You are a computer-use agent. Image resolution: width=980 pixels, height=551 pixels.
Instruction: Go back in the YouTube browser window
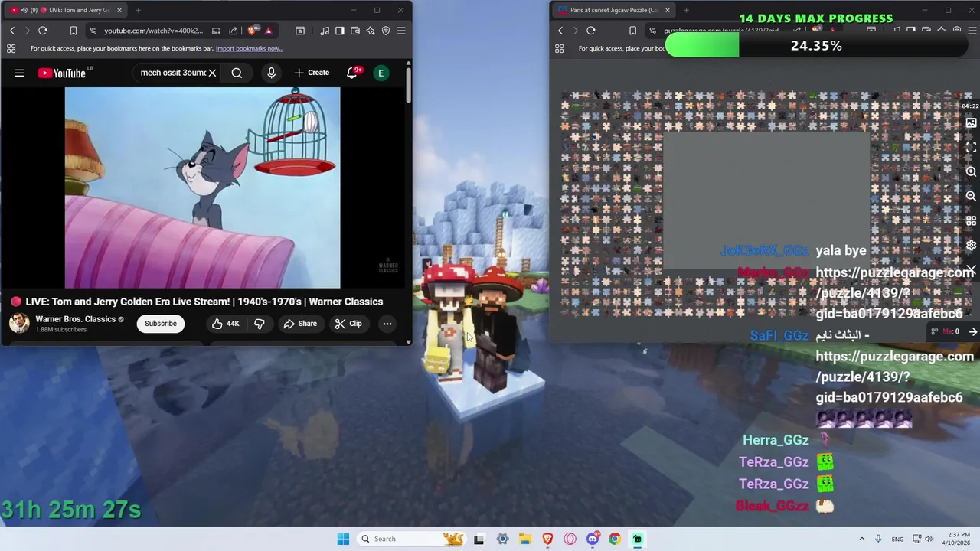pos(12,31)
